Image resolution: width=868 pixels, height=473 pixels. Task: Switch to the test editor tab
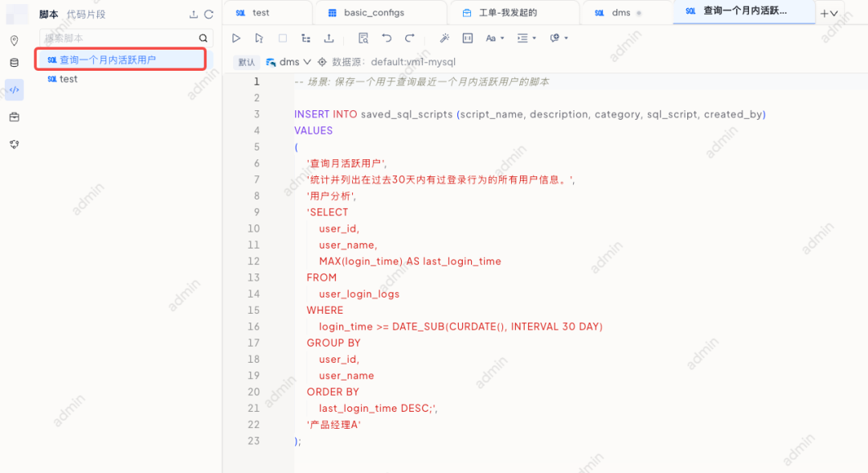[x=268, y=12]
